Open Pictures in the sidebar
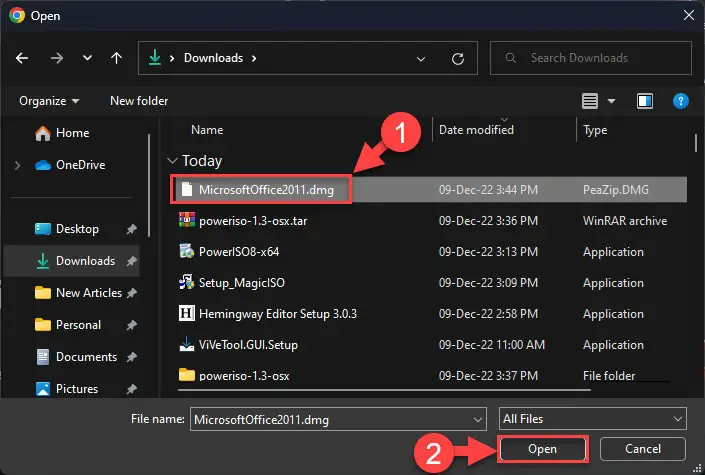This screenshot has height=475, width=705. click(66, 389)
